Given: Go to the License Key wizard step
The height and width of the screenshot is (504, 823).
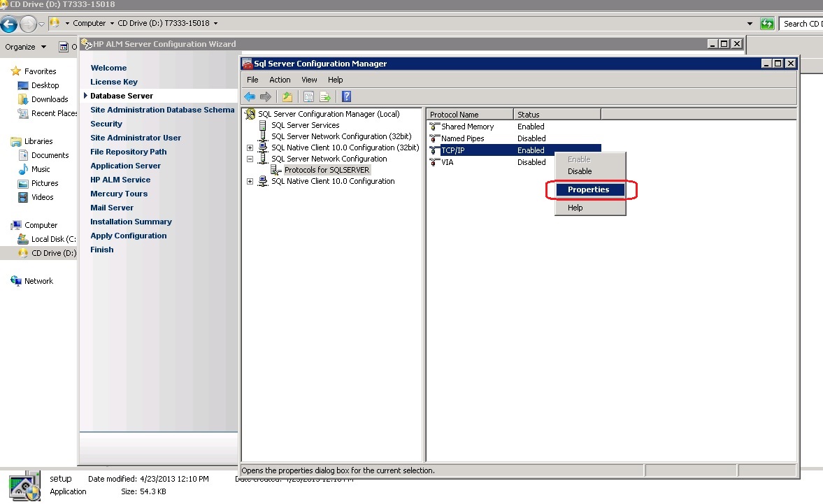Looking at the screenshot, I should (x=114, y=82).
